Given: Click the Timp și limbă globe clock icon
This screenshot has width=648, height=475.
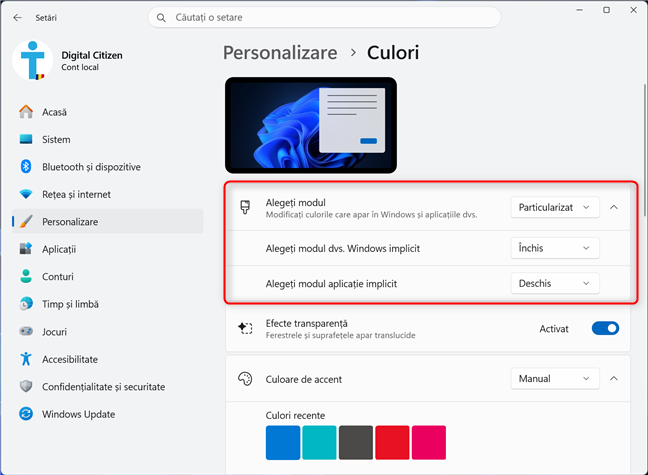Looking at the screenshot, I should (26, 304).
